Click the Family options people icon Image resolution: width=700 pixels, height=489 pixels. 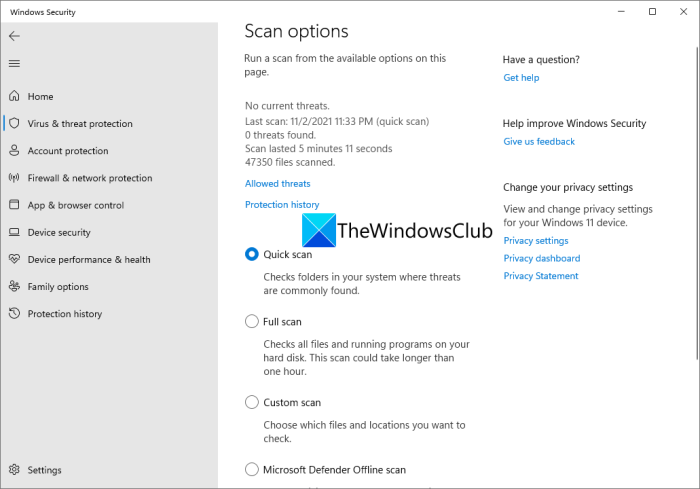[14, 286]
